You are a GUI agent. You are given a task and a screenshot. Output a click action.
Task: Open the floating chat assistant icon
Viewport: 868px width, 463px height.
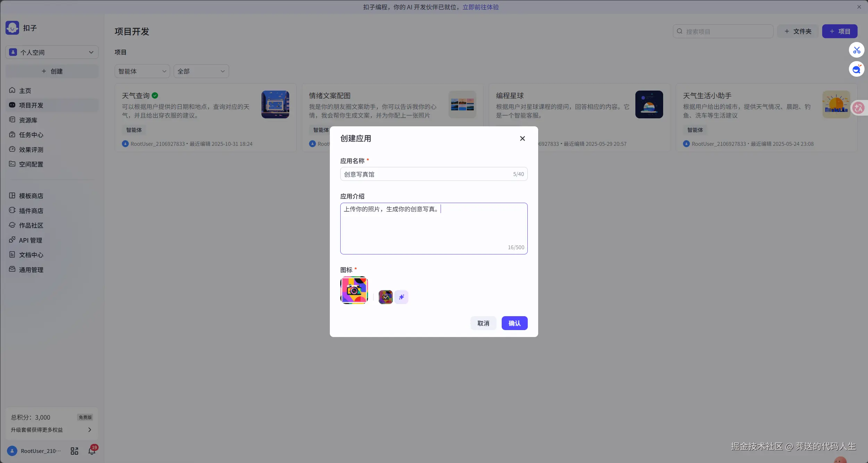(857, 69)
